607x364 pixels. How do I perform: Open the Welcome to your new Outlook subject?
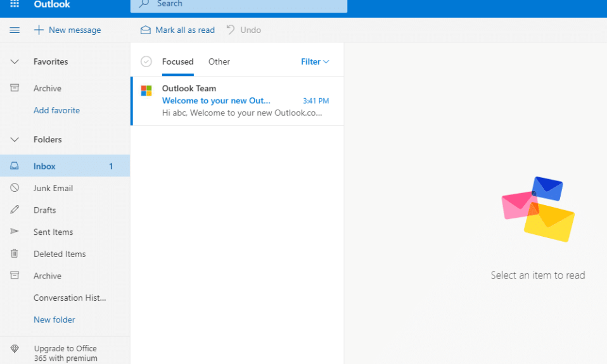point(216,101)
